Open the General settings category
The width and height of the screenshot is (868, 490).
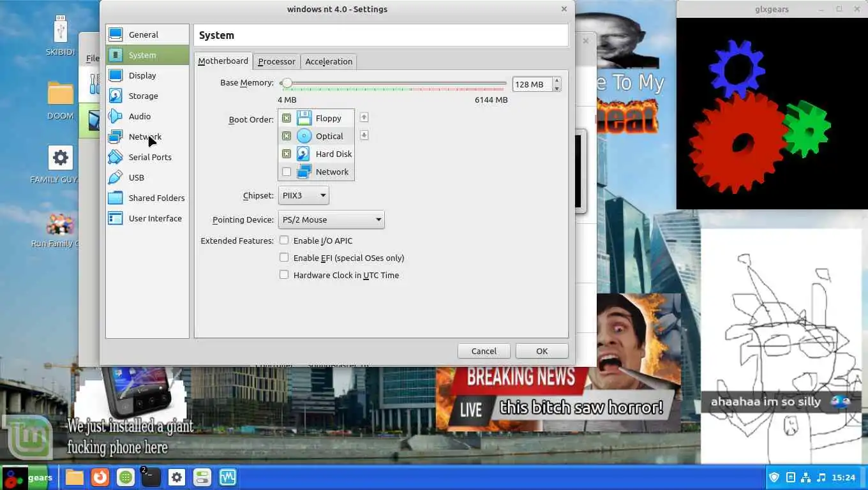tap(147, 34)
